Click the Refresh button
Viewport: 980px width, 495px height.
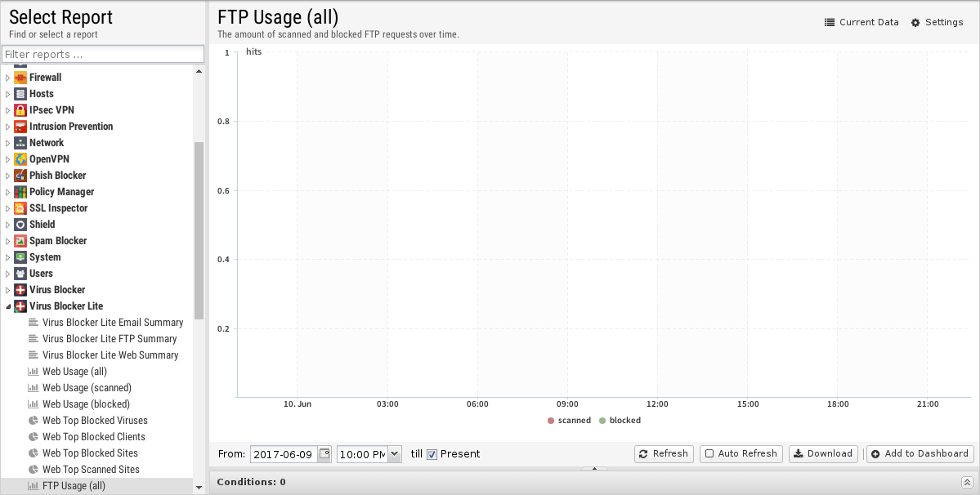coord(664,454)
